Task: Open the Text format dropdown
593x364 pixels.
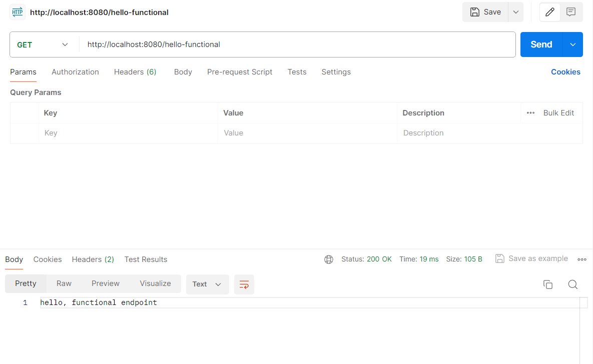Action: (207, 284)
